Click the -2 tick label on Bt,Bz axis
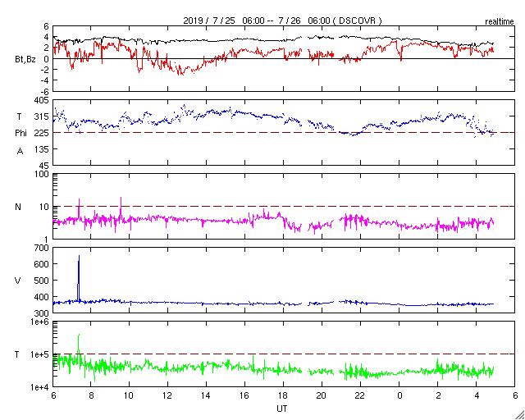This screenshot has width=525, height=420. (45, 70)
